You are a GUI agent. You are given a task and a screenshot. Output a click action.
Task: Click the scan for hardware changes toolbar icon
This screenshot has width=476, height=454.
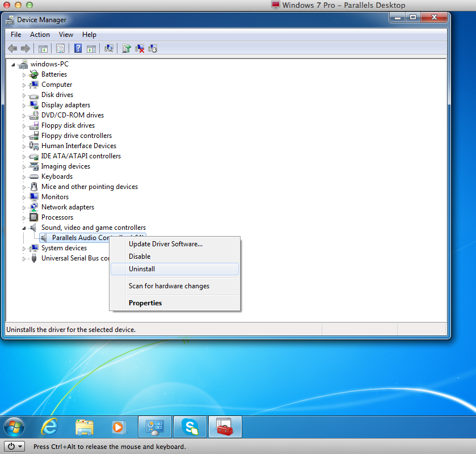(109, 48)
